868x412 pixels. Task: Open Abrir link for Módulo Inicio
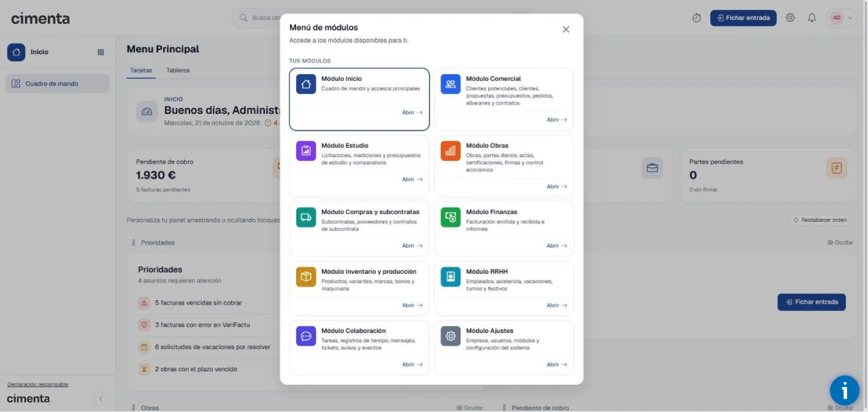coord(412,112)
